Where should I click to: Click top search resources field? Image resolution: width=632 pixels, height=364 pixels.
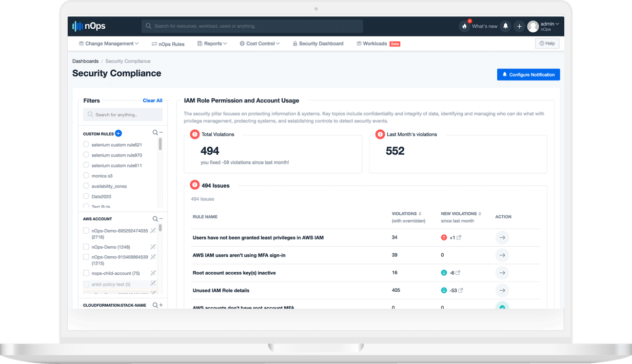[252, 26]
